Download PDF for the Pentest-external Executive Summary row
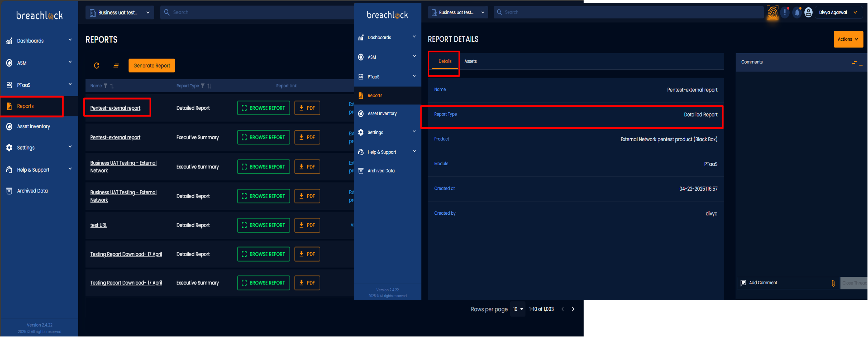868x337 pixels. [307, 137]
